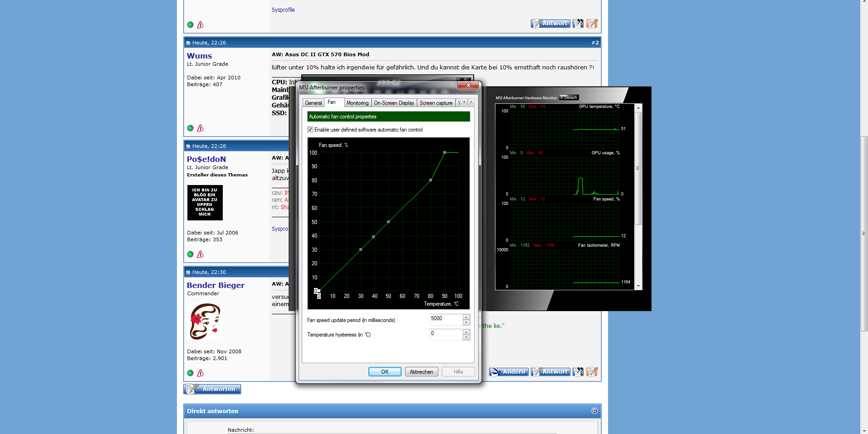Decrease temperature hysteresis value

[x=466, y=337]
